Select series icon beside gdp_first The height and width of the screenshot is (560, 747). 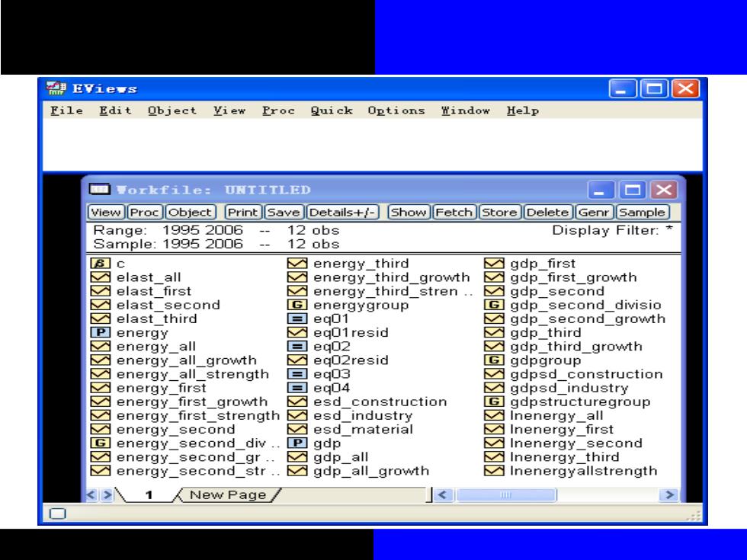pos(494,264)
